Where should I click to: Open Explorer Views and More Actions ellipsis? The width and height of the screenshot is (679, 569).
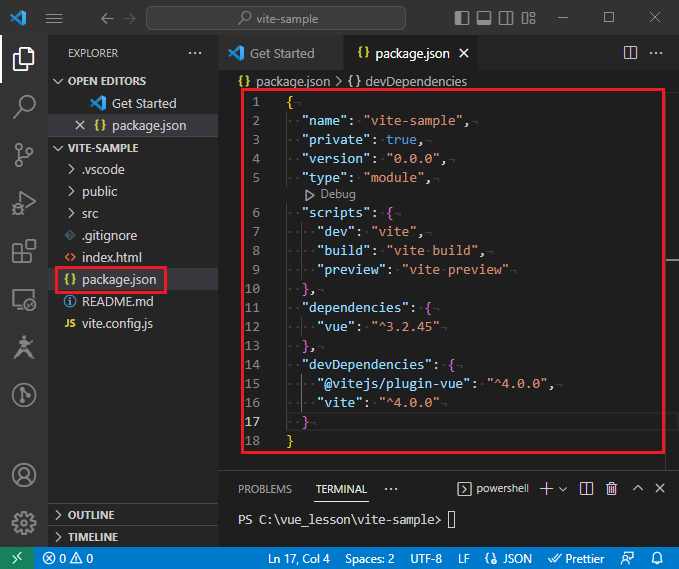[195, 53]
